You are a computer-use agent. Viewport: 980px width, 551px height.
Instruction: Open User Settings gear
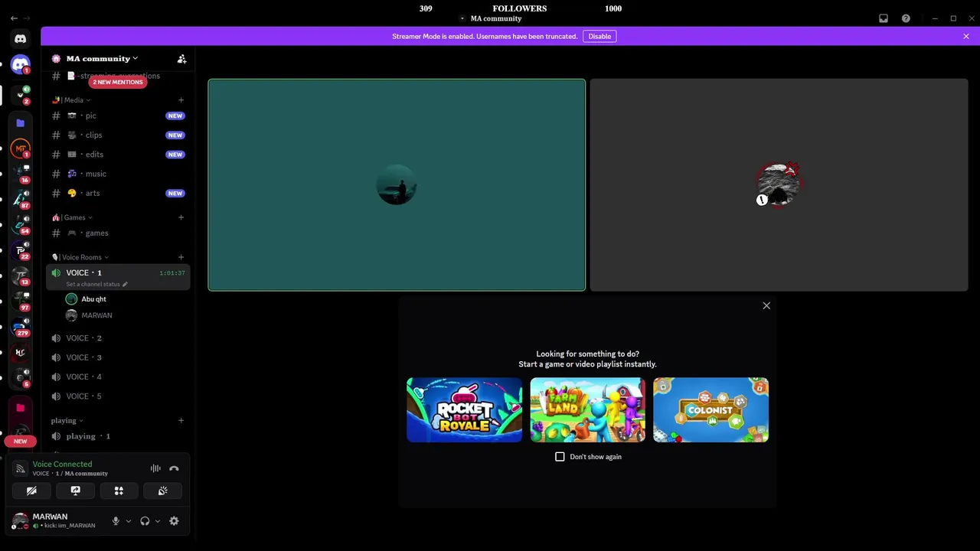(x=174, y=521)
